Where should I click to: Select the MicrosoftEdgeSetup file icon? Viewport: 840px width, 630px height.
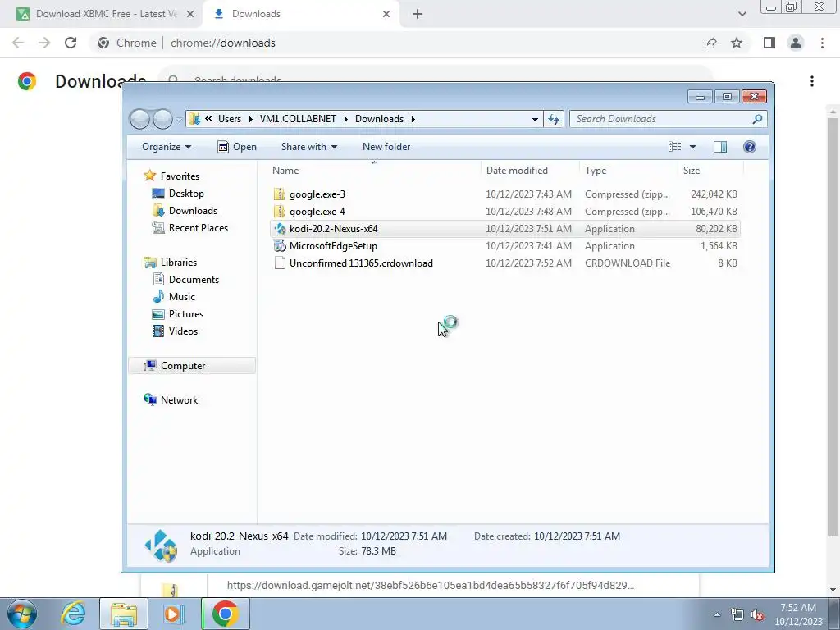coord(280,246)
